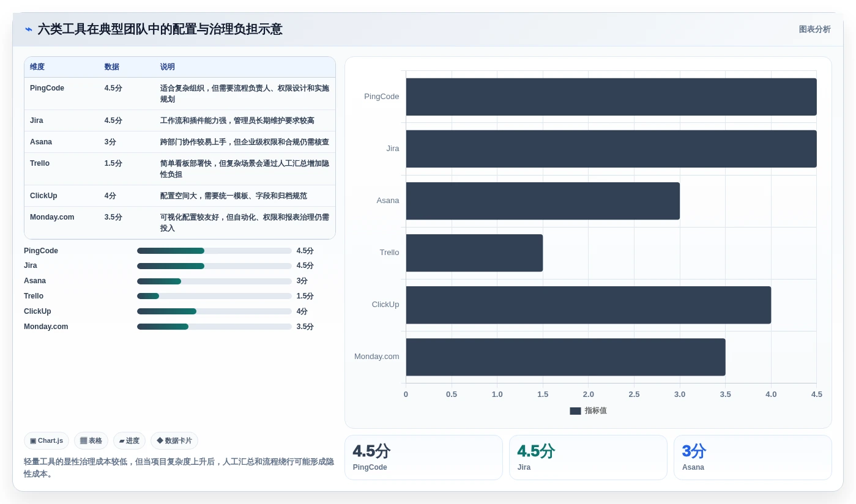Screen dimensions: 856x504
Task: Click the PingCode cell in the table
Action: click(x=47, y=88)
